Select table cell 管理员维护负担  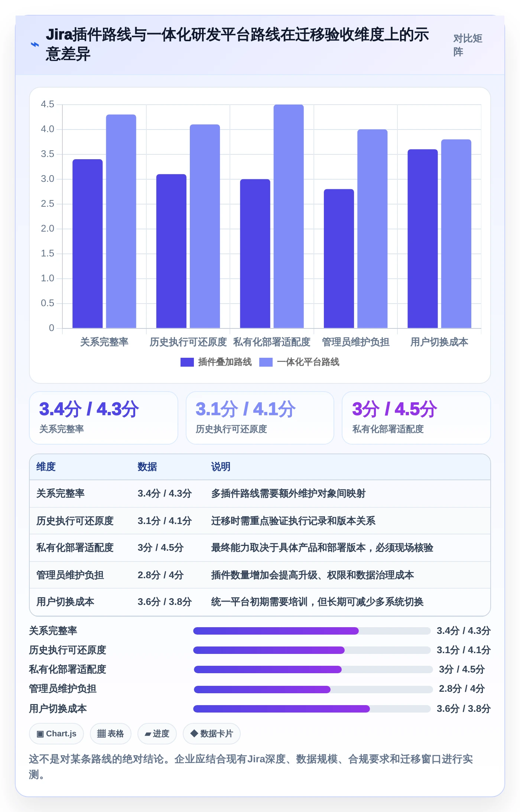(x=70, y=575)
